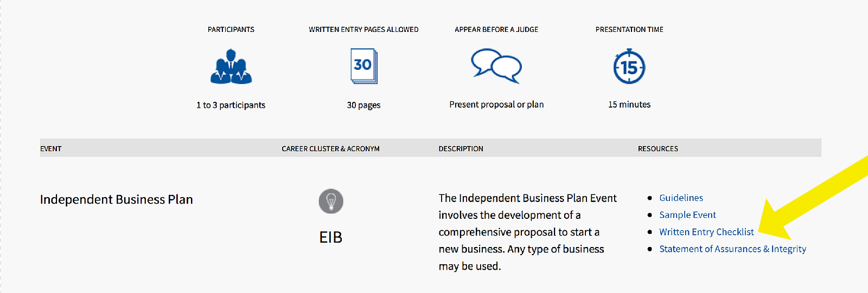Viewport: 868px width, 293px height.
Task: Click the "1 to 3 participants" caption
Action: pos(231,105)
